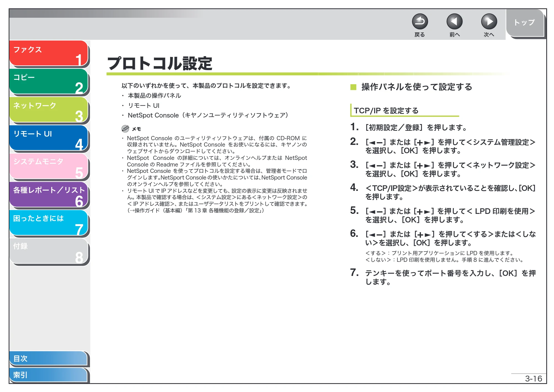Image resolution: width=554 pixels, height=392 pixels.
Task: Click step 4 text about TCP/IP設定
Action: pyautogui.click(x=450, y=192)
